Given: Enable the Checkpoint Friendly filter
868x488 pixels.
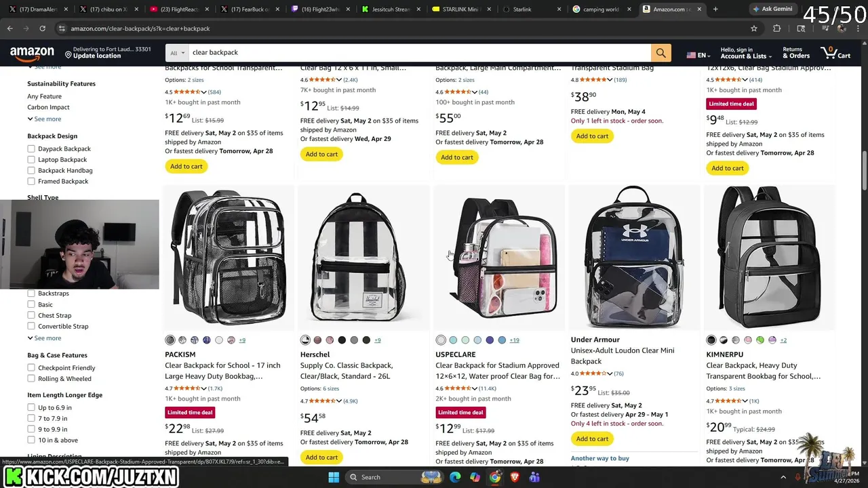Looking at the screenshot, I should pyautogui.click(x=31, y=368).
